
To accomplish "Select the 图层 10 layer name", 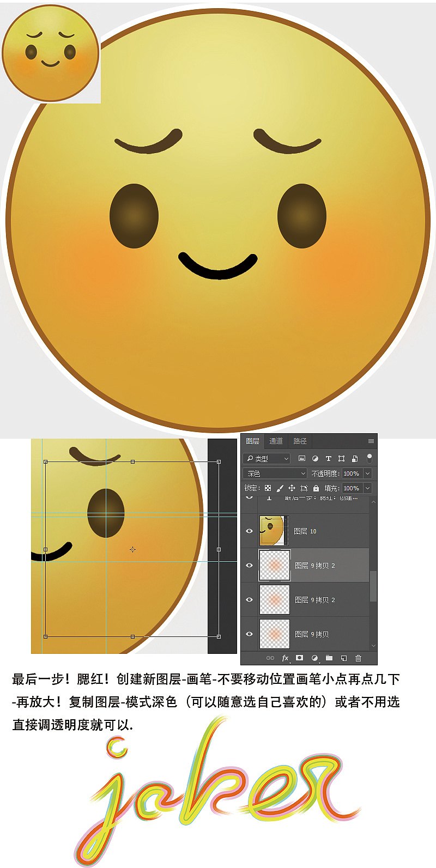I will 305,531.
